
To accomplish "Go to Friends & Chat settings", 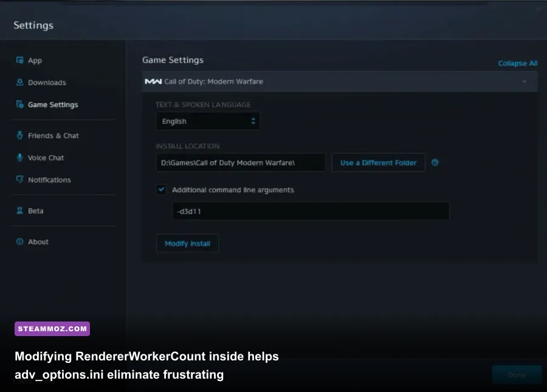I will [53, 136].
